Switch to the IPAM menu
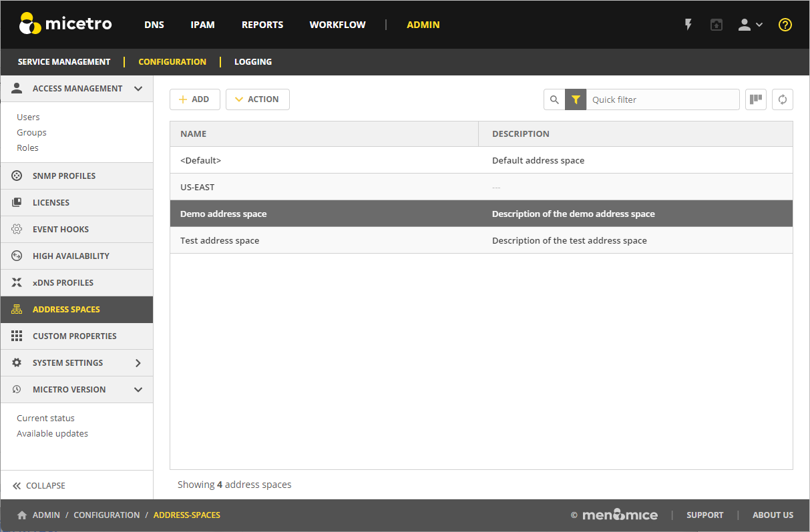 (202, 25)
